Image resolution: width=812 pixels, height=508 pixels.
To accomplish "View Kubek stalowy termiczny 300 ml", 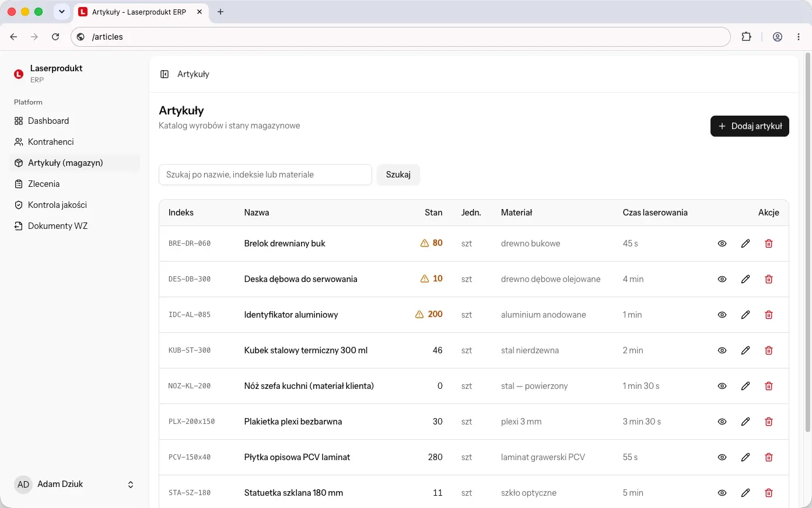I will [x=722, y=350].
